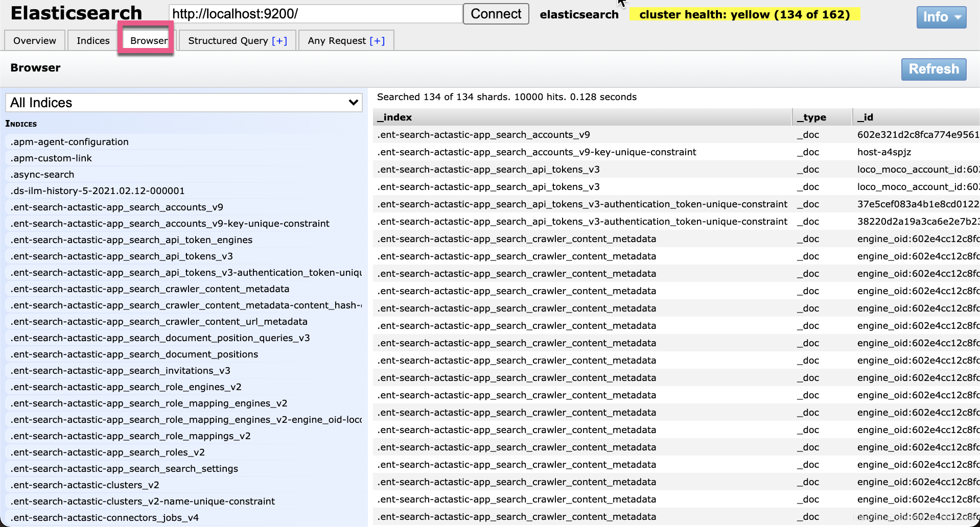Image resolution: width=980 pixels, height=527 pixels.
Task: Select .ds-ilm-history-5-2021.02.12-000001 index
Action: coord(184,191)
